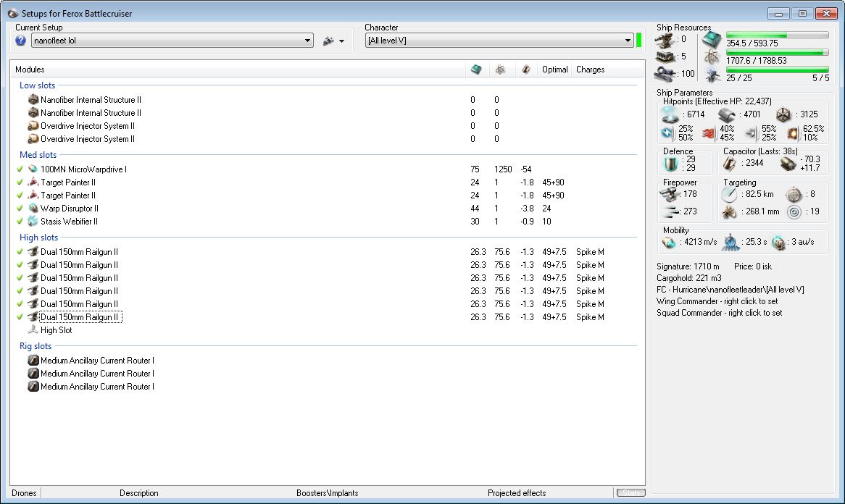Screen dimensions: 845x504
Task: Click the first Overdrive Injector System II icon
Action: pyautogui.click(x=33, y=125)
